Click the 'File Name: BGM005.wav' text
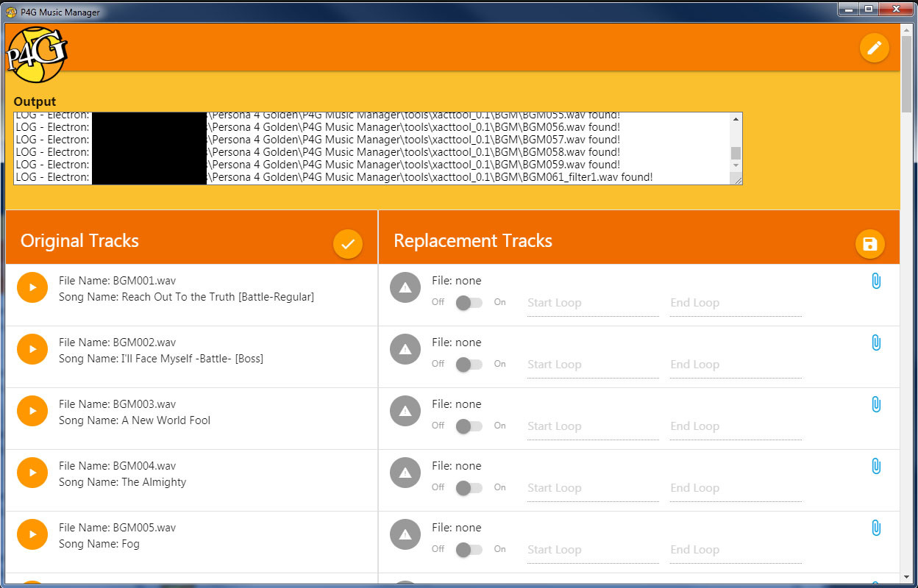The image size is (918, 588). (x=118, y=528)
